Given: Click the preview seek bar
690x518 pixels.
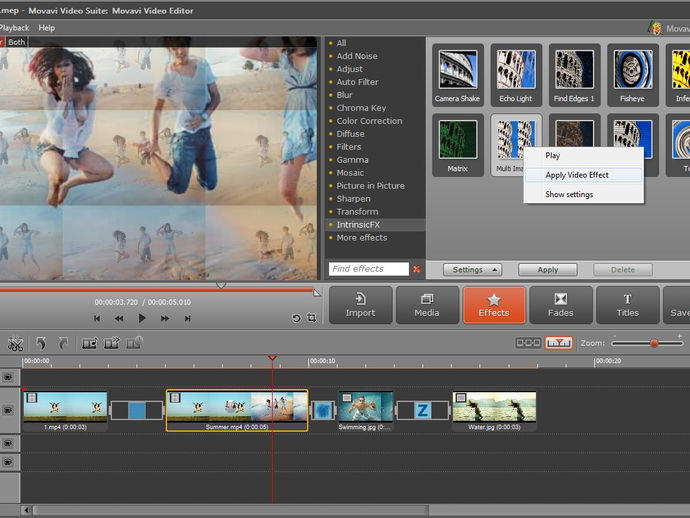Looking at the screenshot, I should click(158, 290).
